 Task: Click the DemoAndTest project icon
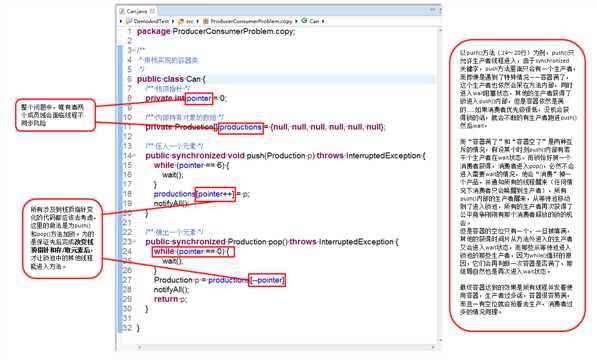129,21
